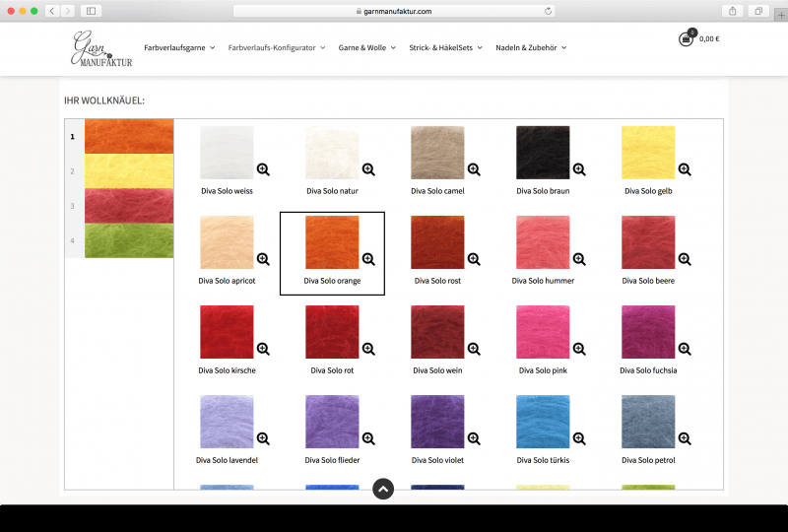Click the Diva Solo rot label
The height and width of the screenshot is (532, 788).
click(332, 370)
